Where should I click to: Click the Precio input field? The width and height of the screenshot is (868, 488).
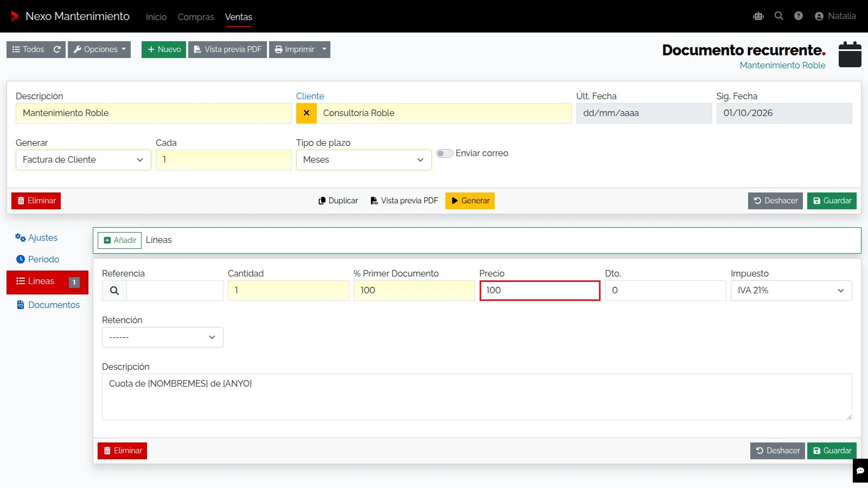point(540,291)
